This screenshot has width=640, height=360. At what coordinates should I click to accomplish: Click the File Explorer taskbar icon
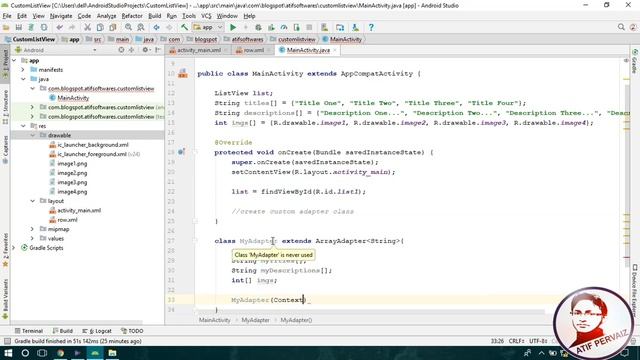112,353
